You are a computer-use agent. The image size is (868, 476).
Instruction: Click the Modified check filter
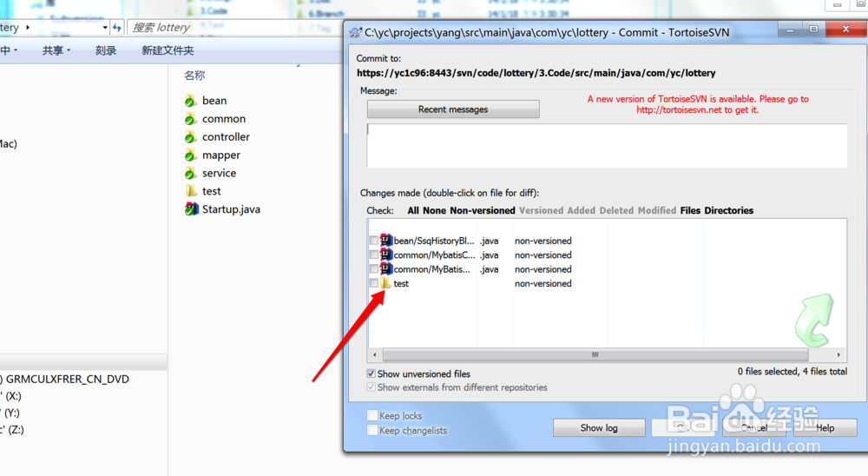(656, 210)
